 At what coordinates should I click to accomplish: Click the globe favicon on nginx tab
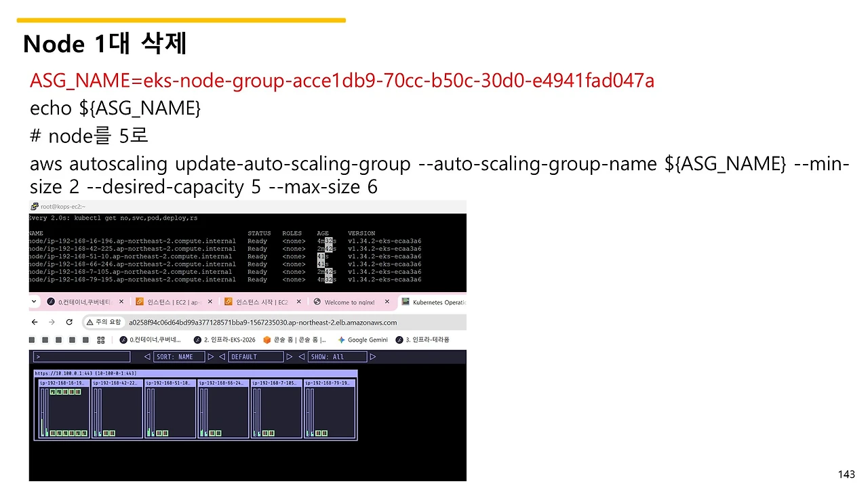(316, 302)
